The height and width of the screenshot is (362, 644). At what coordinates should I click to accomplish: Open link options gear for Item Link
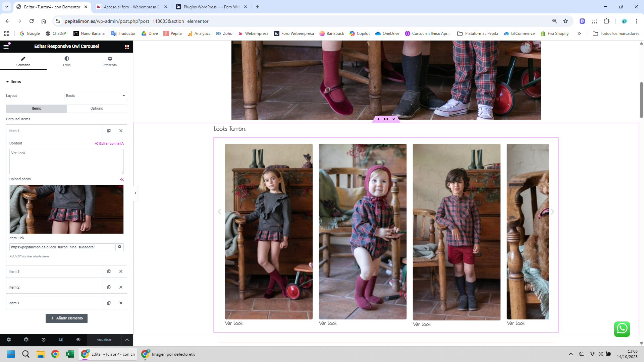tap(119, 247)
